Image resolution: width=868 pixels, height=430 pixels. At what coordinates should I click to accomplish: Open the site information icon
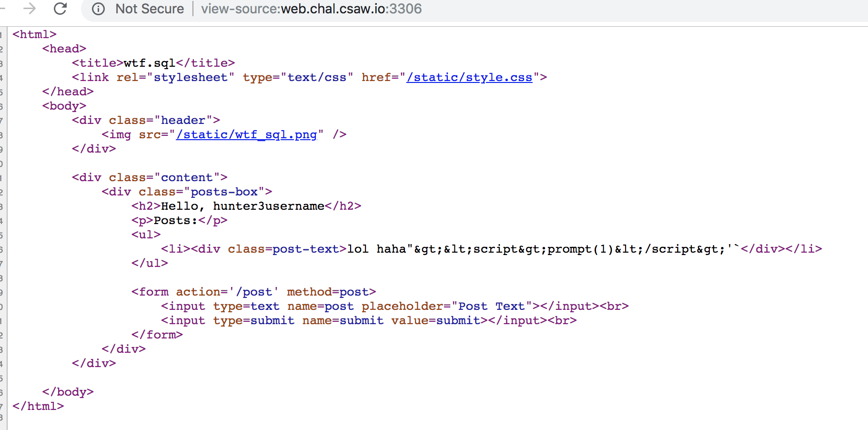98,9
